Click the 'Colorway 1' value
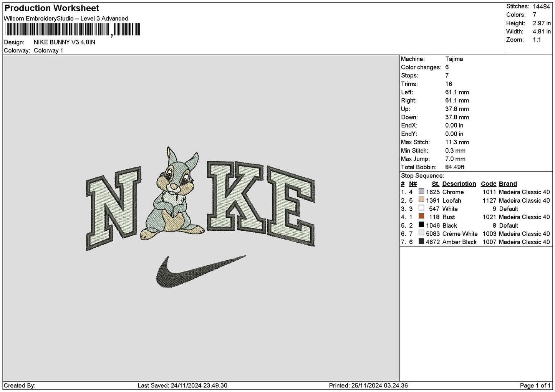This screenshot has height=392, width=555. click(48, 51)
